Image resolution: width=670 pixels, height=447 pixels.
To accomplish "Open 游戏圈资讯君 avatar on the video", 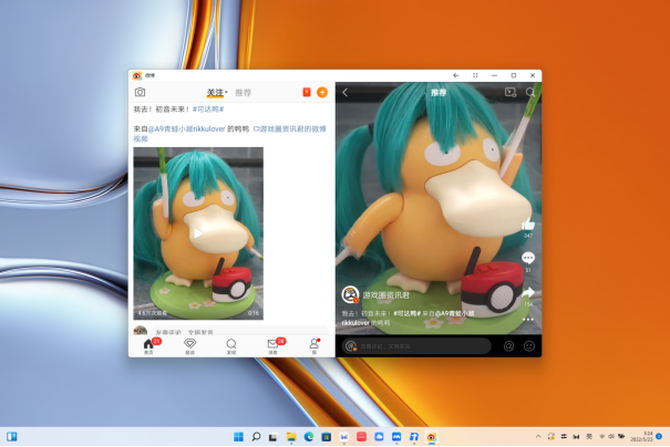I will coord(350,295).
